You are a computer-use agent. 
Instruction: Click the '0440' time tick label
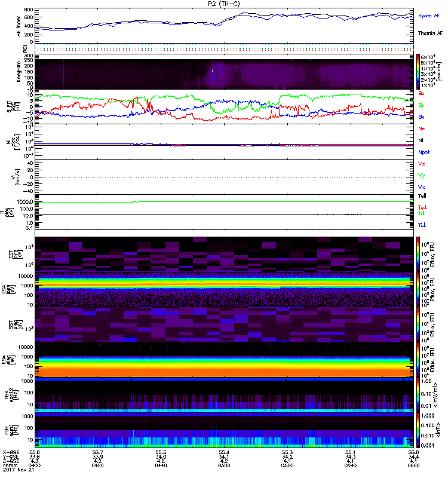(x=161, y=465)
